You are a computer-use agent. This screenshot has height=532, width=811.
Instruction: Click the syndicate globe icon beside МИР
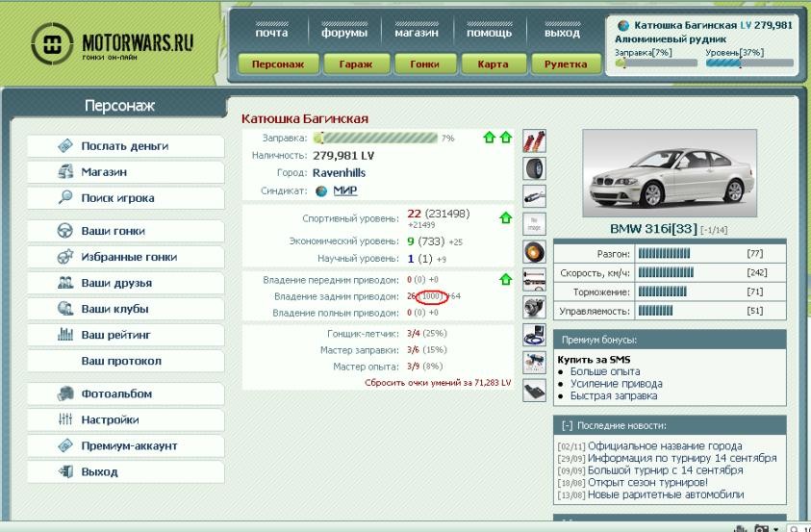click(321, 190)
